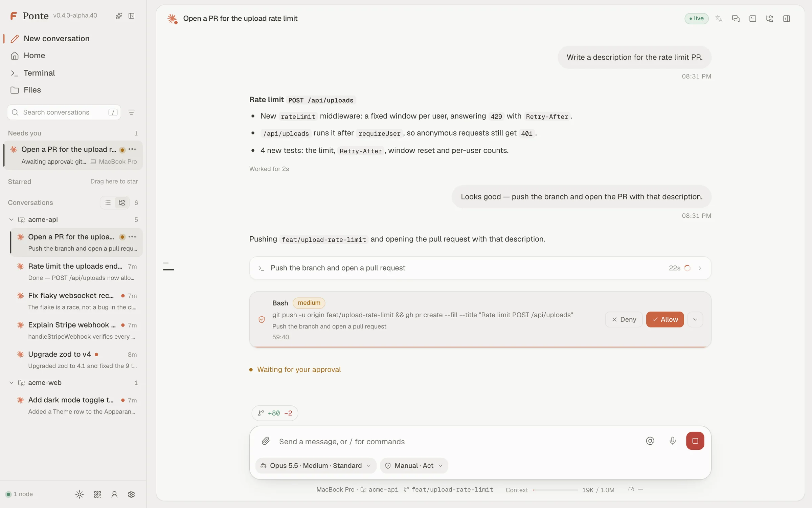
Task: Deny the git push Bash command
Action: click(624, 319)
